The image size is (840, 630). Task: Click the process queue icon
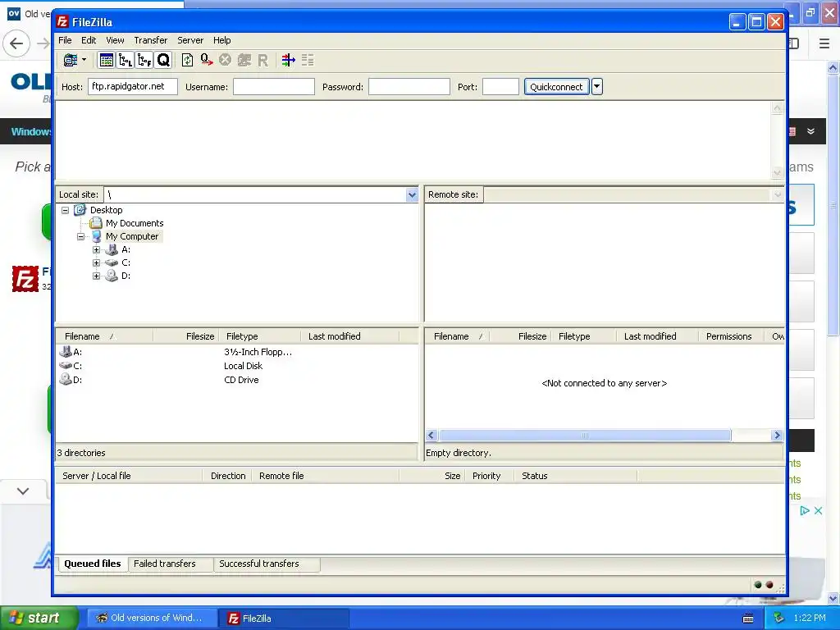[x=206, y=60]
